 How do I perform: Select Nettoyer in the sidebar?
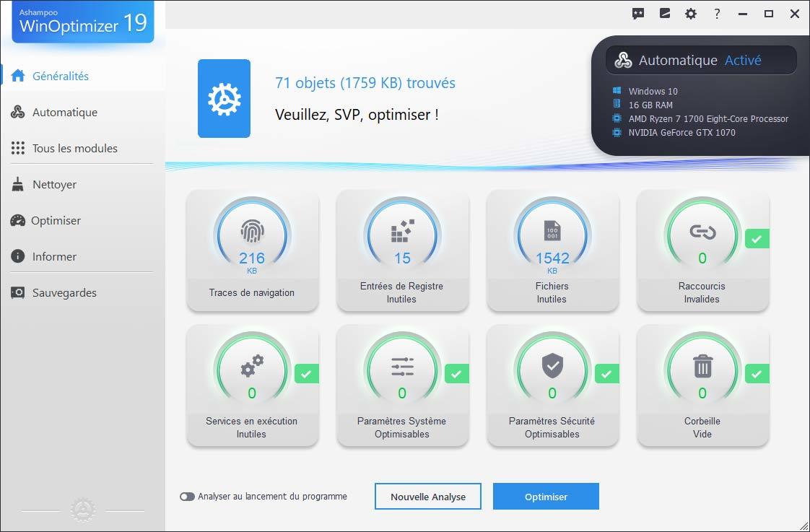coord(82,184)
